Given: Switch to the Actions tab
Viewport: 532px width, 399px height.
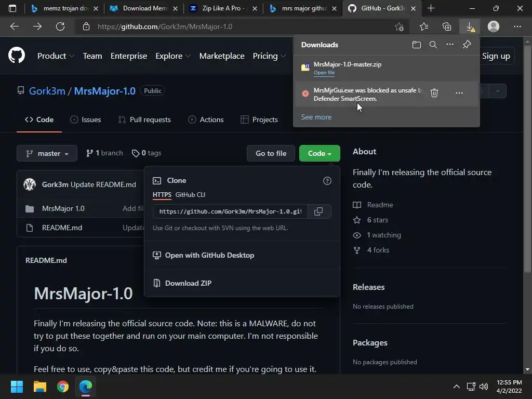Looking at the screenshot, I should (206, 119).
